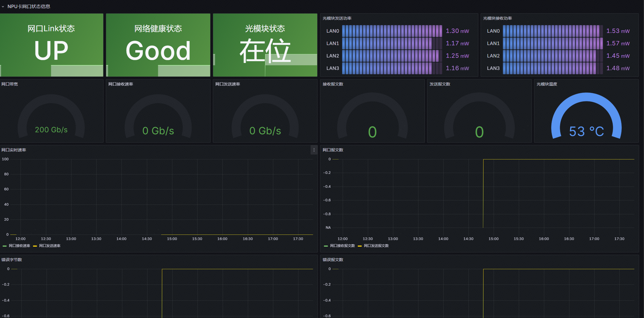The width and height of the screenshot is (644, 318).
Task: Toggle 网口接收报文数 series in the legend
Action: (342, 246)
